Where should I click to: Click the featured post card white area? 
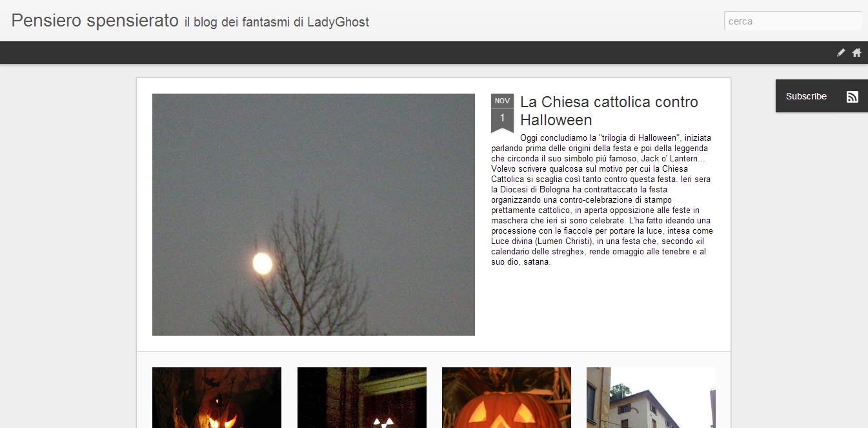[434, 214]
